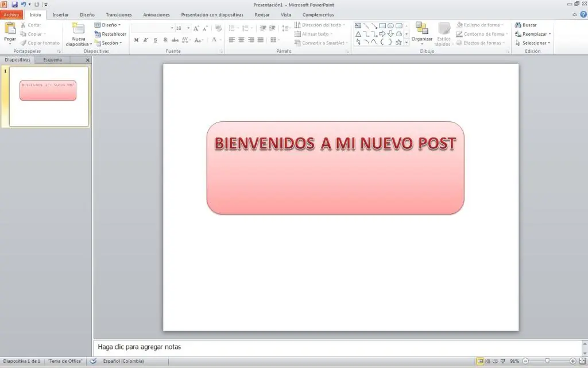The height and width of the screenshot is (368, 588).
Task: Pick the right arrow shape in gallery
Action: [x=382, y=34]
